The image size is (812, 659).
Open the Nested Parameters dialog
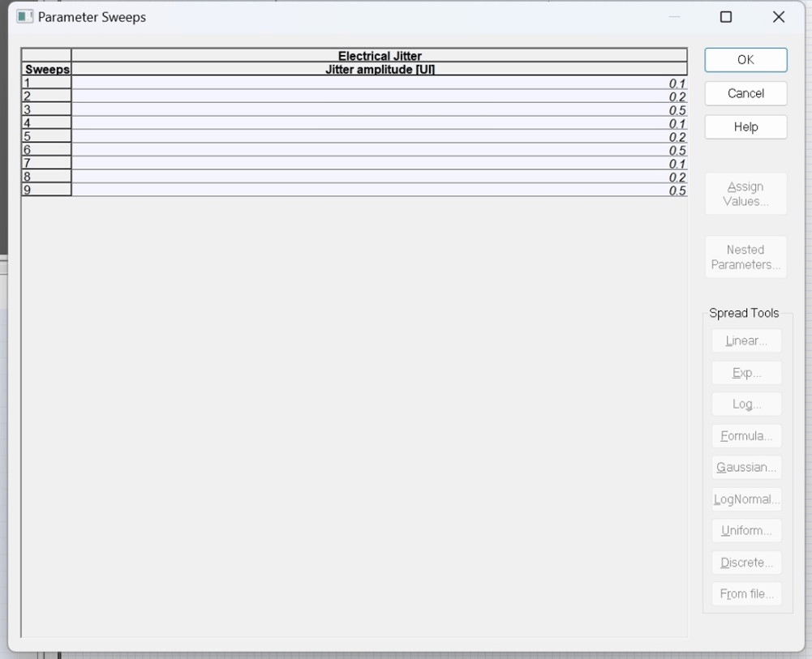[745, 257]
